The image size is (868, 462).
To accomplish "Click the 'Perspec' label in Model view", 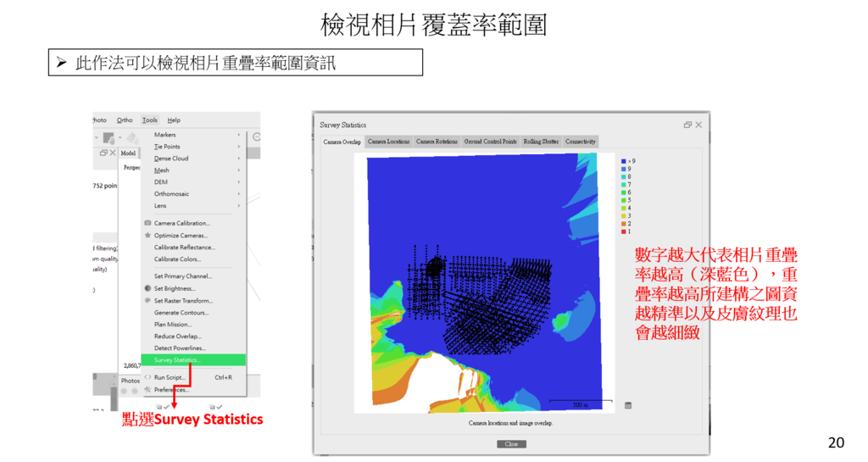I will 131,168.
